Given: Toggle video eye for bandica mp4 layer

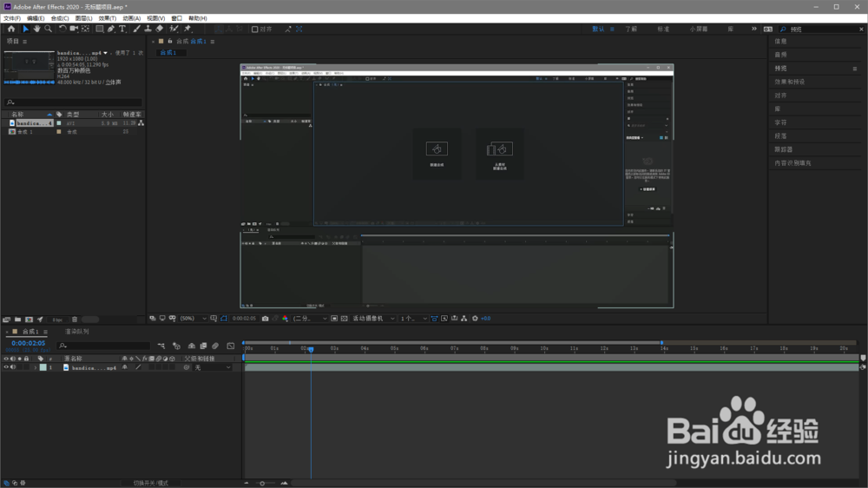Looking at the screenshot, I should tap(6, 367).
